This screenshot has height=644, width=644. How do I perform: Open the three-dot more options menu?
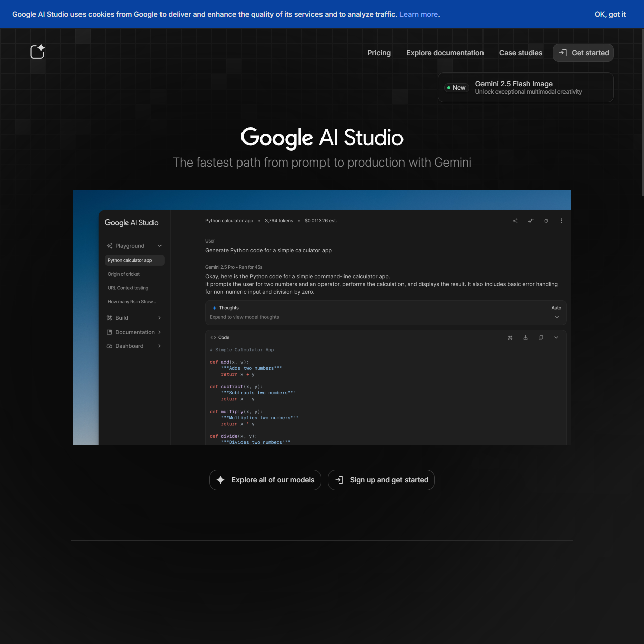pos(561,221)
